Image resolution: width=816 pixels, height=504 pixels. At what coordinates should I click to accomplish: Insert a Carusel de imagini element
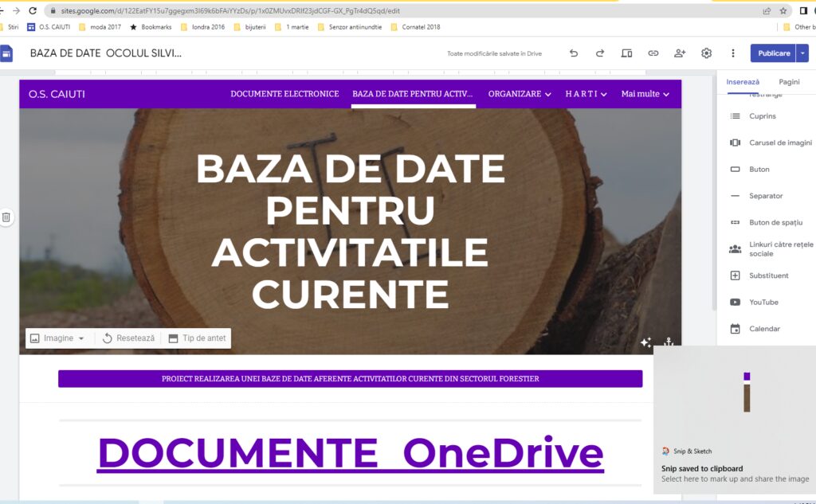tap(779, 143)
